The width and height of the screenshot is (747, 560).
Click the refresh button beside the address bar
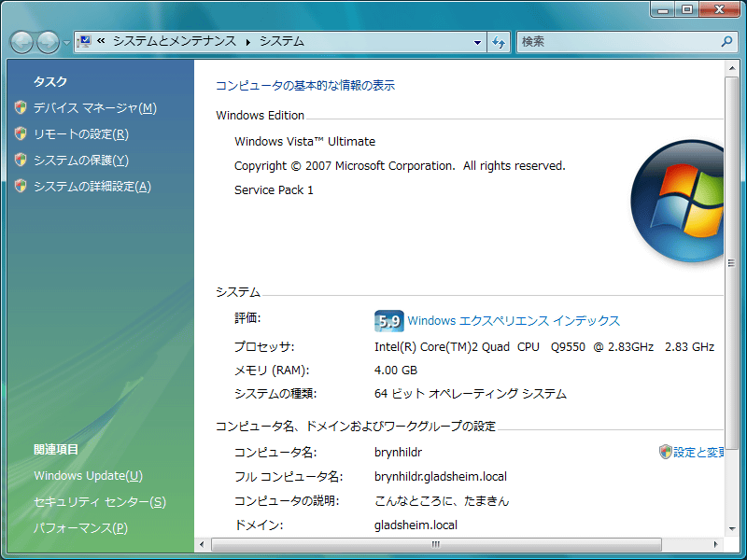point(499,42)
